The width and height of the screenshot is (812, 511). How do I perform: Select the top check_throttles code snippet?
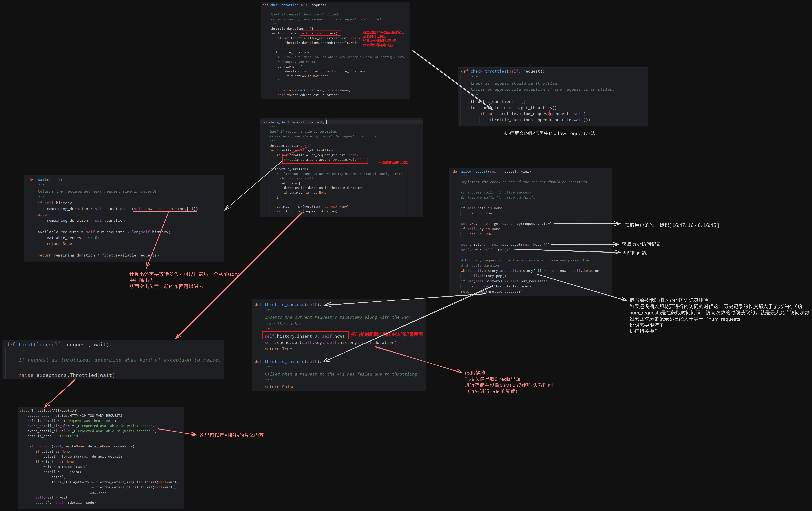(335, 51)
